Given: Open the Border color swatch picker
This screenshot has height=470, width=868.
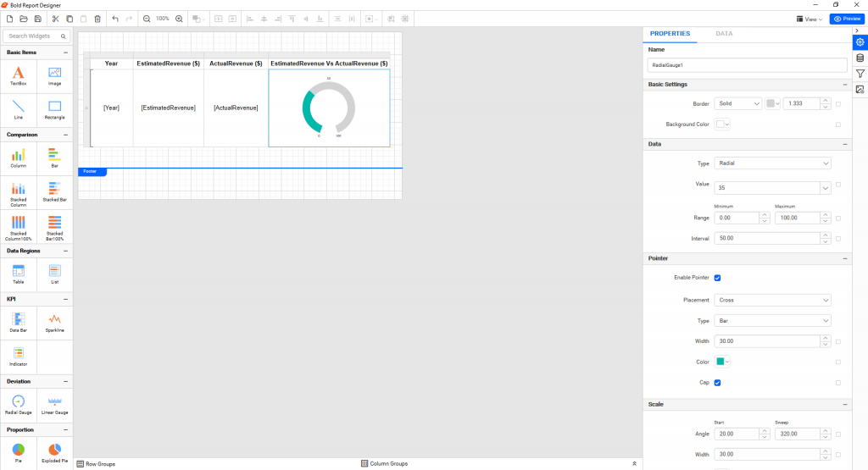Looking at the screenshot, I should pos(773,103).
